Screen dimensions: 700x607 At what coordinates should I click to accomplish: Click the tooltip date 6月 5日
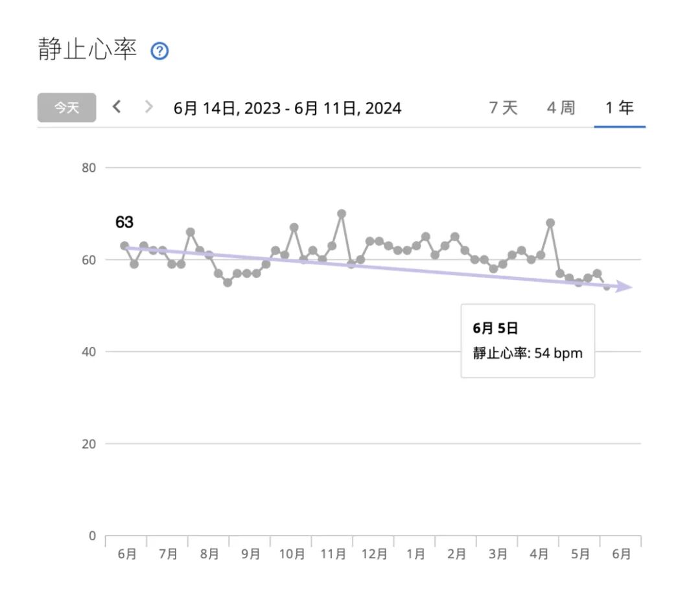tap(495, 328)
